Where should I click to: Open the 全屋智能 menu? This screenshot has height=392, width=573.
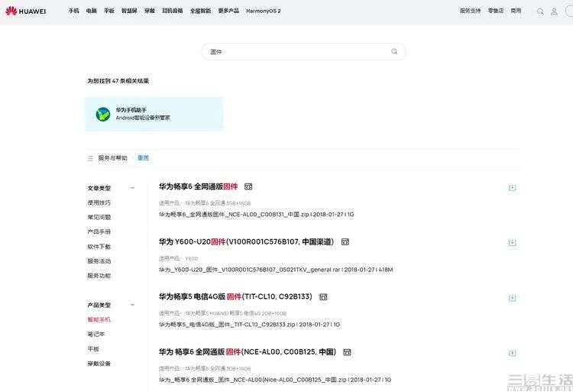point(201,11)
